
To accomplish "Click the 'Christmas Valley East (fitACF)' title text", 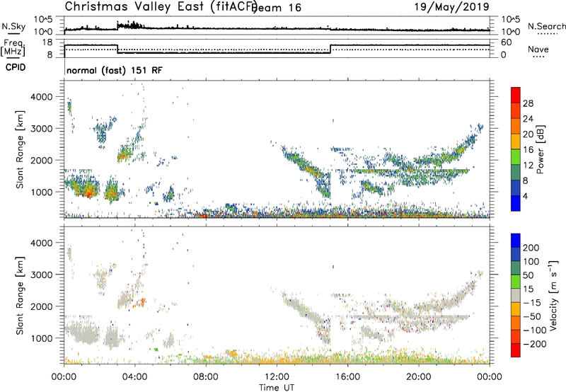I will [x=161, y=7].
